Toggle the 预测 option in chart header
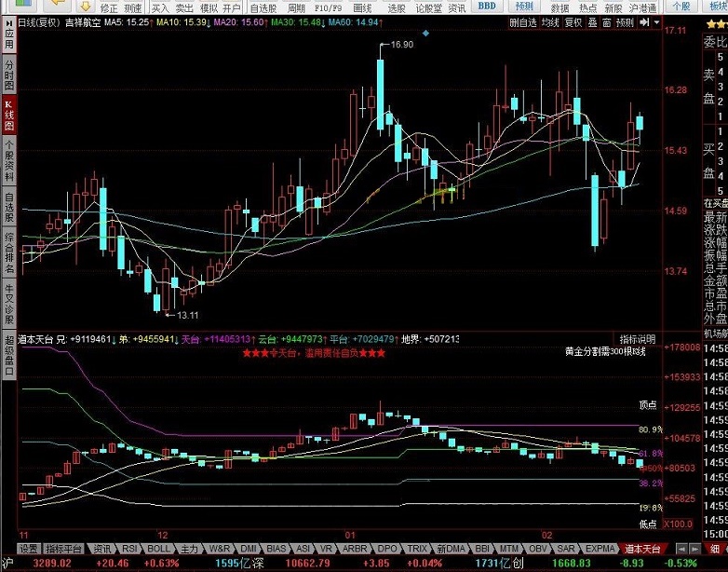 point(625,22)
